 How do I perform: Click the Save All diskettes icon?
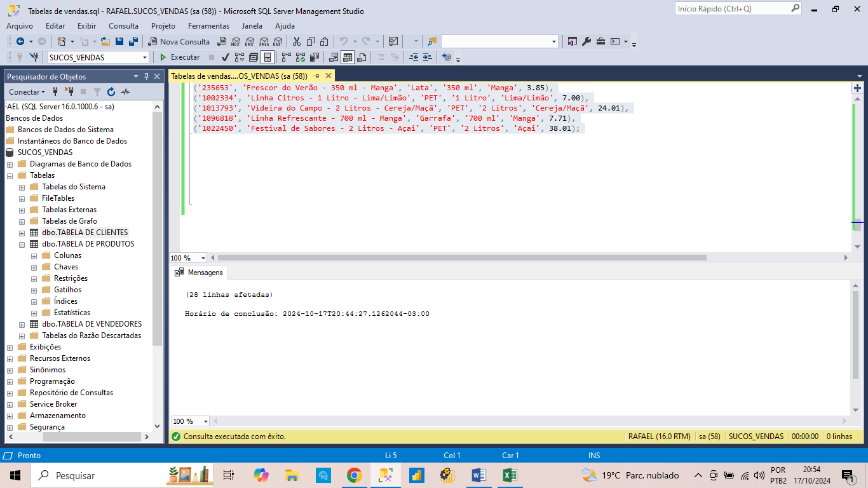point(133,41)
